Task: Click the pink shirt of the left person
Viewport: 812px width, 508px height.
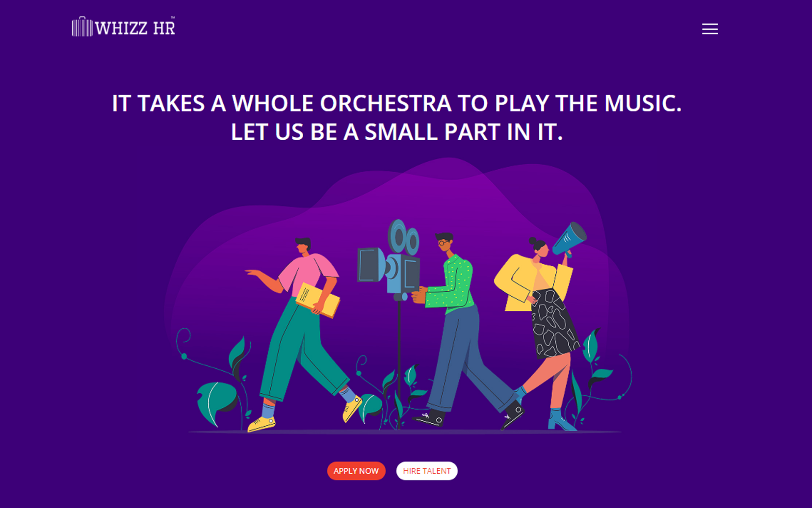Action: pos(308,273)
